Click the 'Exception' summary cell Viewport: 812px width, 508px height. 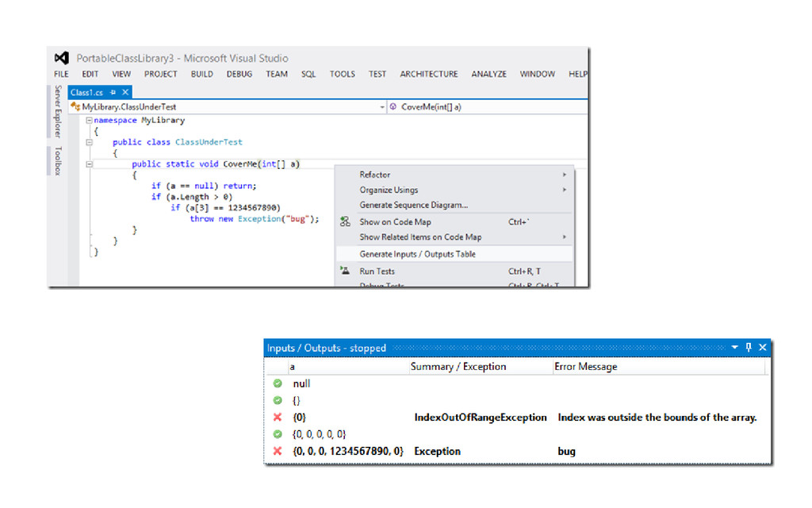pos(437,452)
